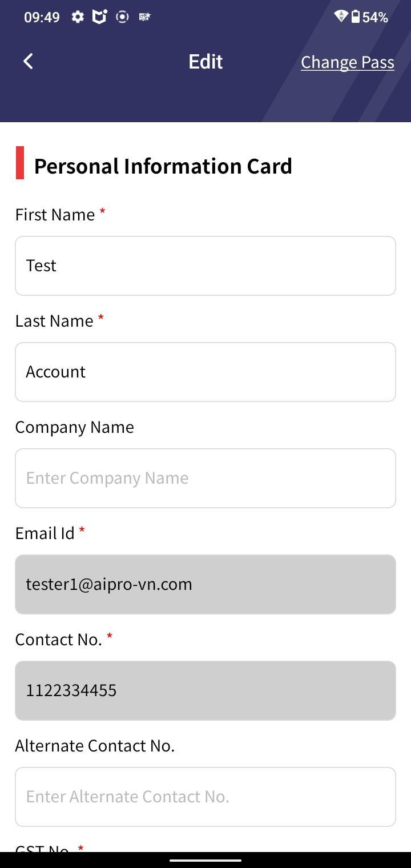Tap the bottom navigation gesture handle
This screenshot has height=868, width=411.
click(x=205, y=860)
